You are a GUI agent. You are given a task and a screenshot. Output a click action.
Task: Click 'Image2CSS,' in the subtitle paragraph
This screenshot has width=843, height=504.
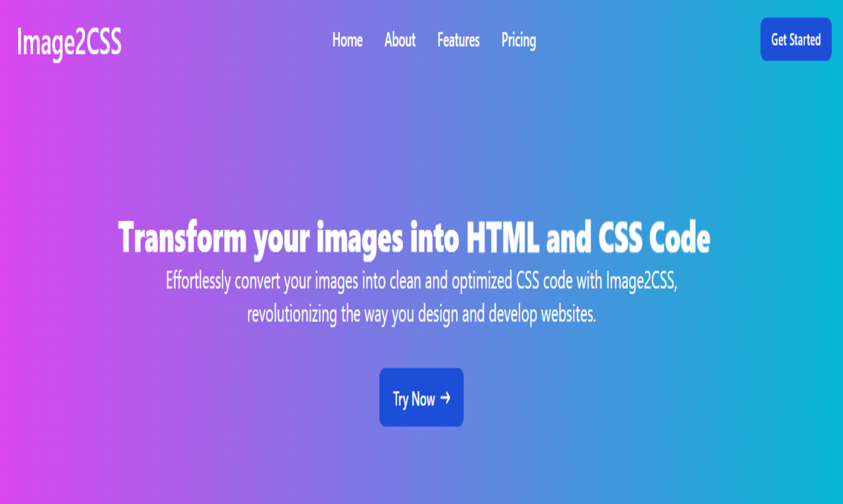(641, 281)
